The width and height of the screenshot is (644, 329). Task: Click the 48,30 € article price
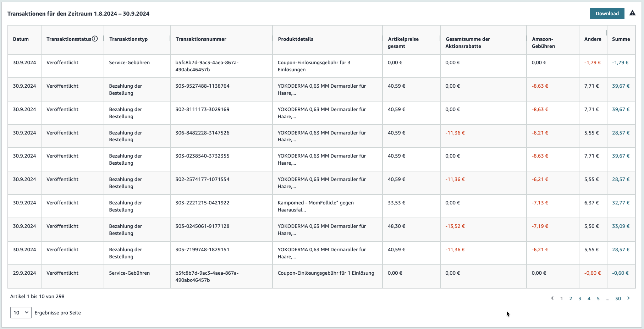click(396, 226)
